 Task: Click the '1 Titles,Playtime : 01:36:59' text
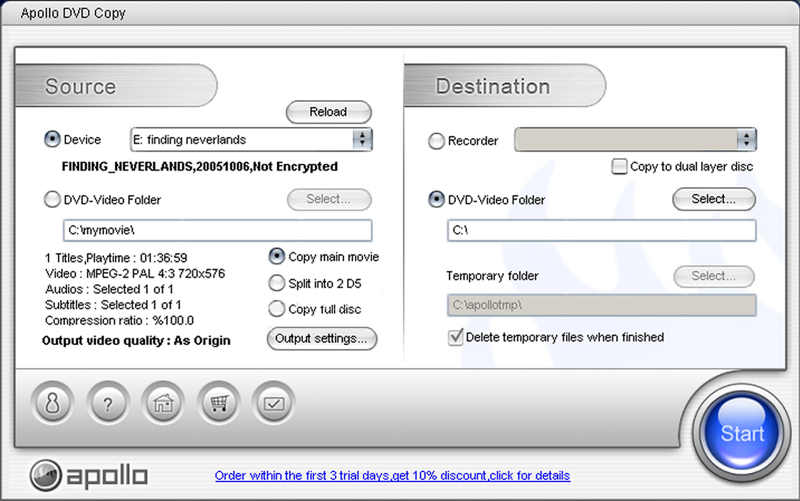pyautogui.click(x=116, y=258)
